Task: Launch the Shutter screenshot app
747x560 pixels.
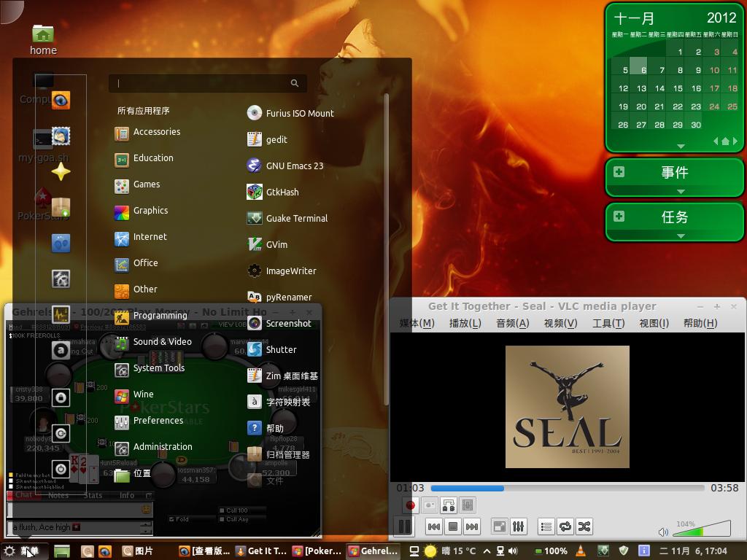Action: (272, 349)
